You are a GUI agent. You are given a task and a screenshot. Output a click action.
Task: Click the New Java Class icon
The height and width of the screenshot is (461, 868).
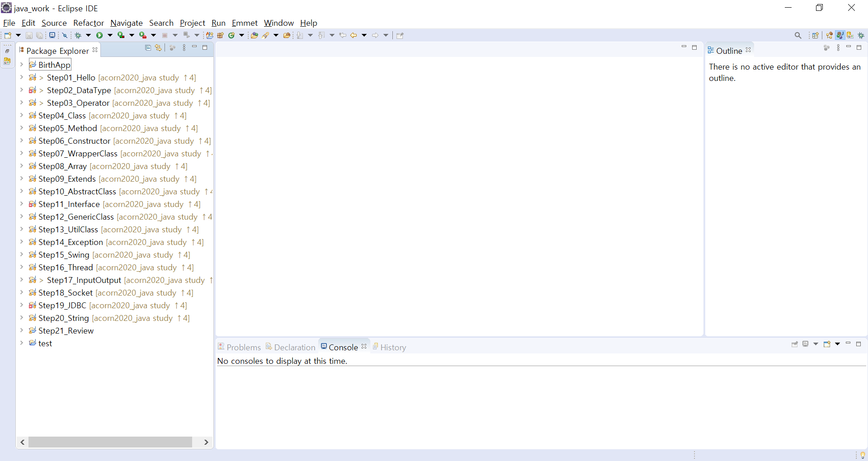231,35
